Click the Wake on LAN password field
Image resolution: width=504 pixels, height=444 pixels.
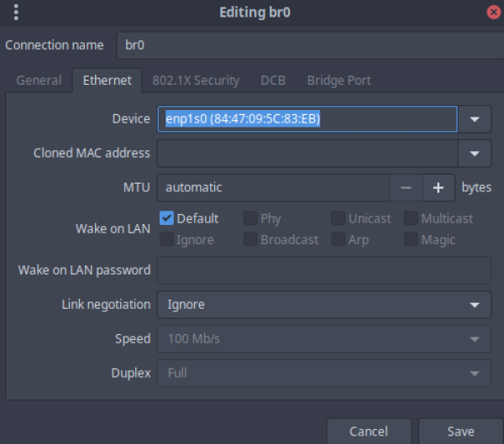pos(323,270)
